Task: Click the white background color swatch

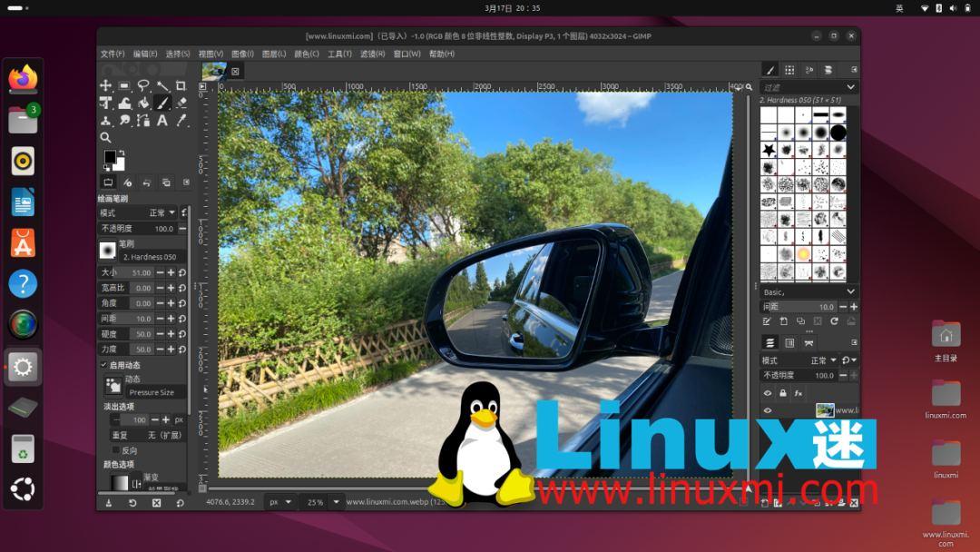Action: (119, 164)
